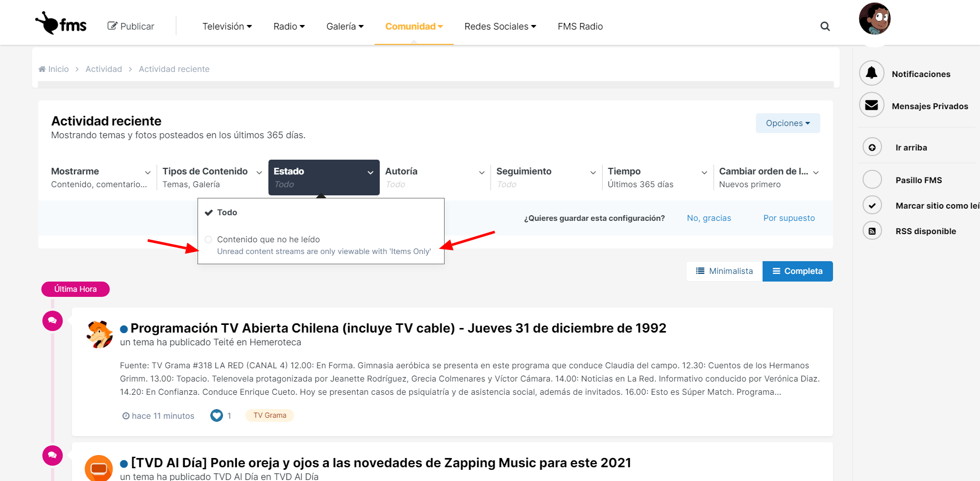Open Notificaciones bell icon

872,73
